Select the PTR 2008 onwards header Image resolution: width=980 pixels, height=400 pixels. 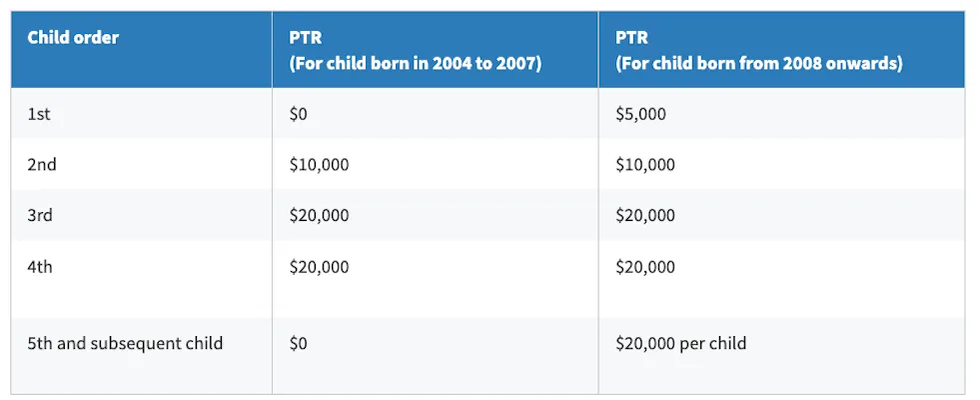click(x=759, y=50)
